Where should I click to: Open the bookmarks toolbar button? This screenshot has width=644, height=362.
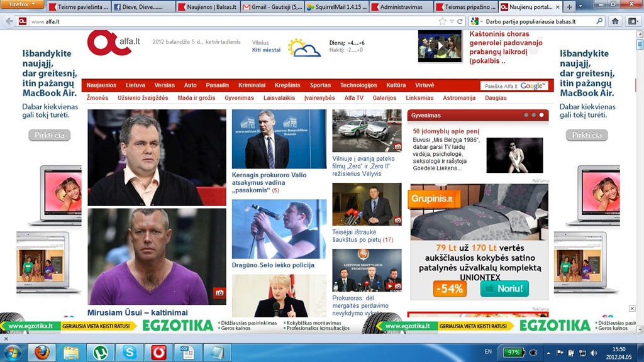tap(633, 21)
